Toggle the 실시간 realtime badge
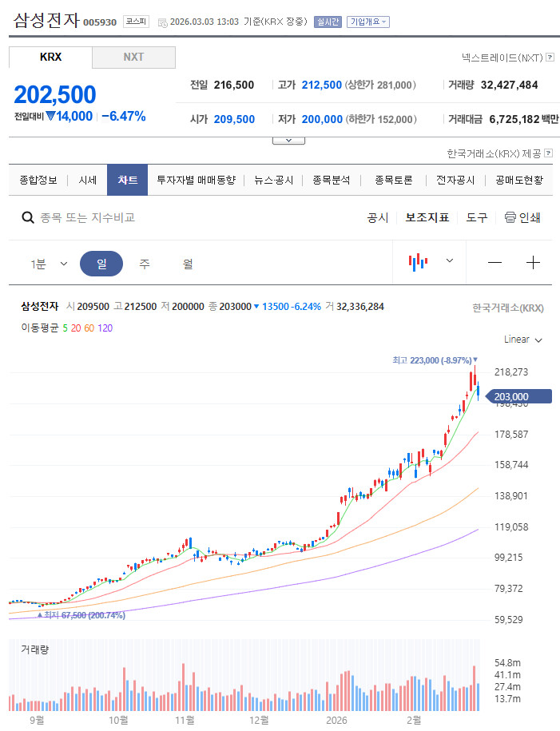Image resolution: width=560 pixels, height=731 pixels. [x=328, y=22]
